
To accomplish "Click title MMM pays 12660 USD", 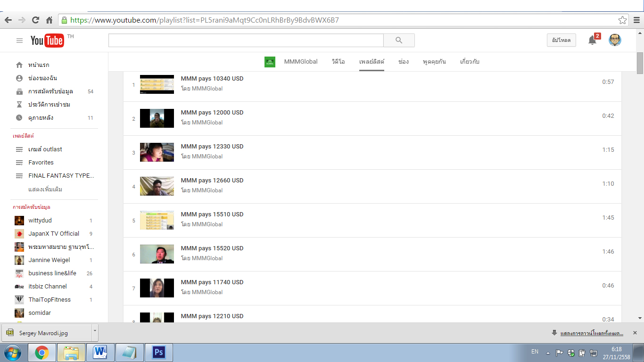I will click(212, 181).
